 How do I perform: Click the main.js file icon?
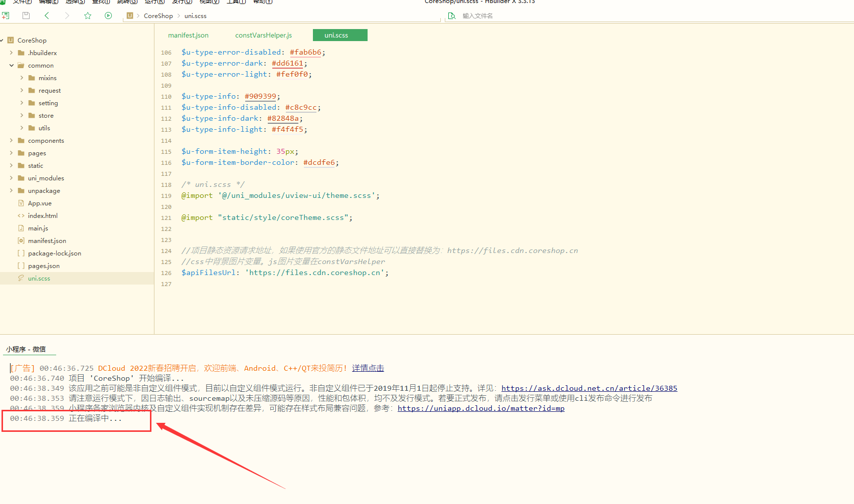click(21, 228)
